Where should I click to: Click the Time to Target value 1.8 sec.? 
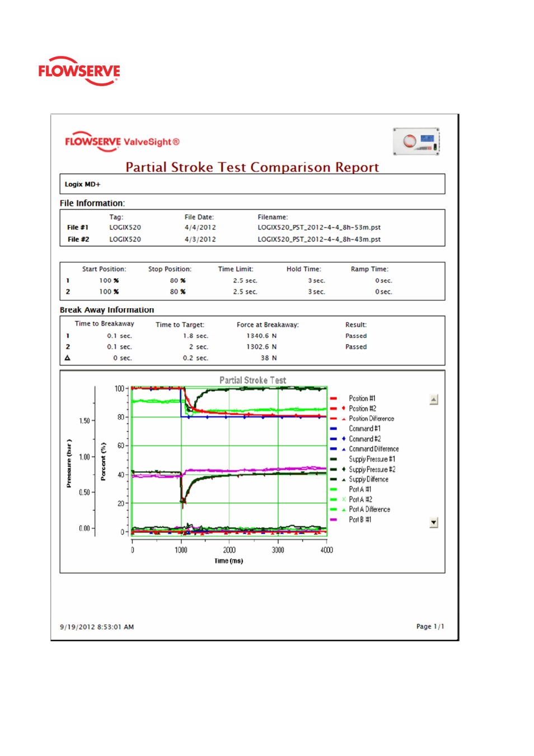click(195, 336)
